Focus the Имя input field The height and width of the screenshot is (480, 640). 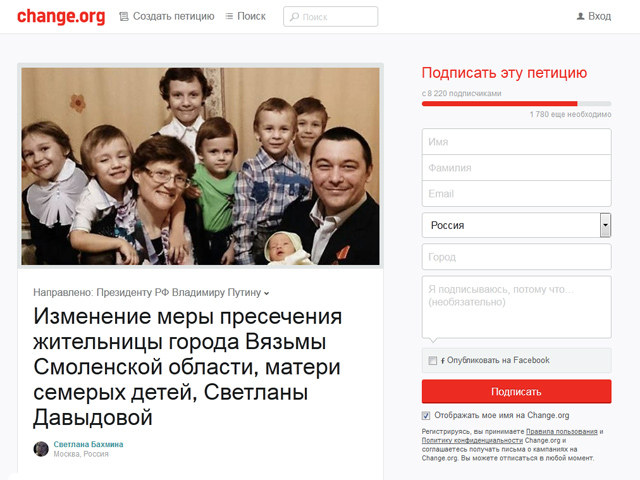516,142
